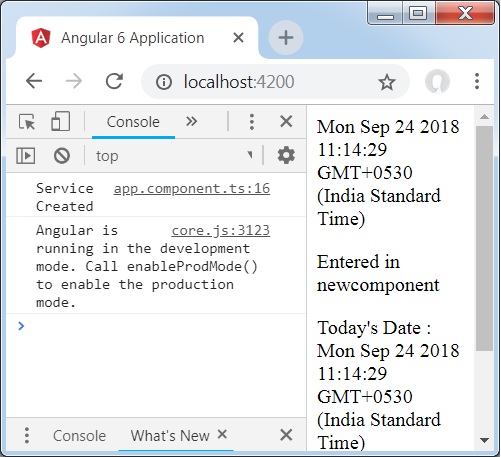The width and height of the screenshot is (501, 457).
Task: Toggle the device toolbar icon
Action: pos(60,121)
